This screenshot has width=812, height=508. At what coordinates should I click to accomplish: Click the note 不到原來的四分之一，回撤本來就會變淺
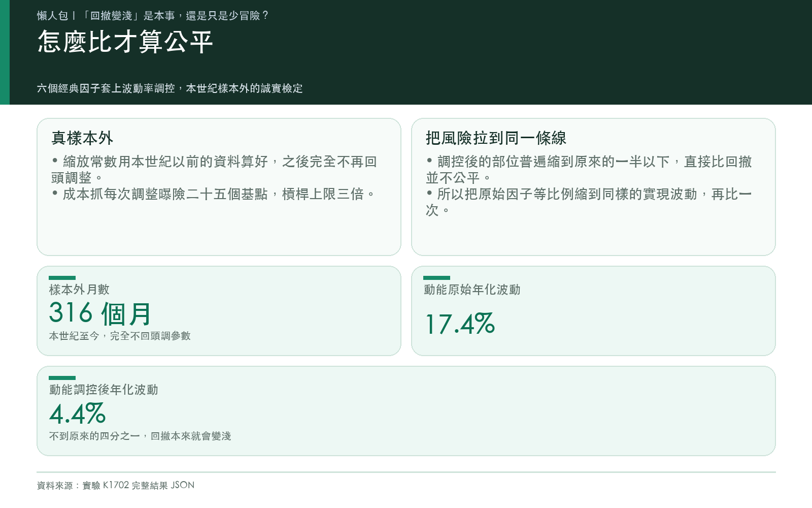coord(140,436)
